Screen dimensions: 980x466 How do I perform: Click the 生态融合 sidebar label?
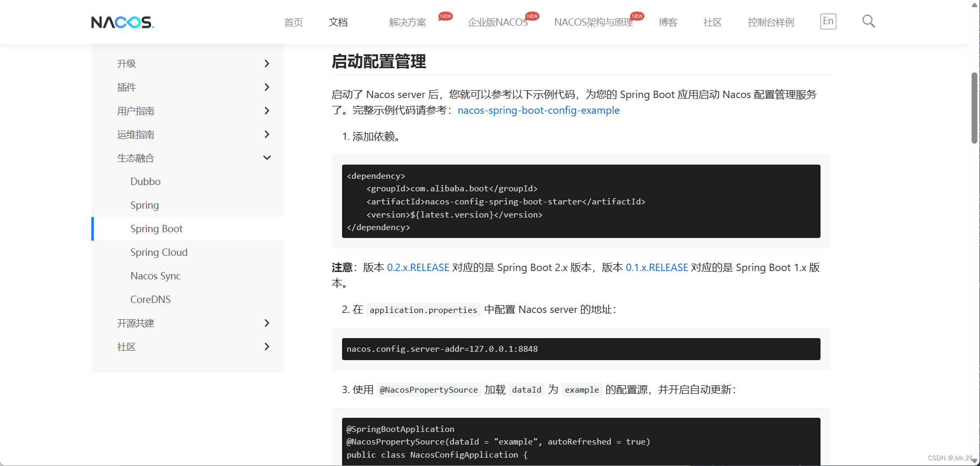[x=135, y=158]
